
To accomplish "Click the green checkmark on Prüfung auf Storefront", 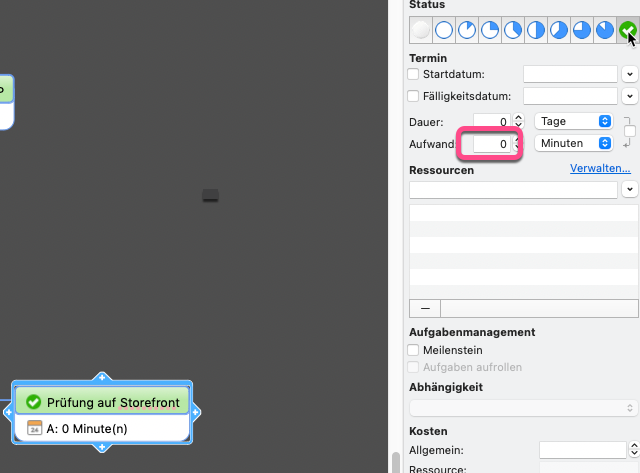I will click(33, 402).
